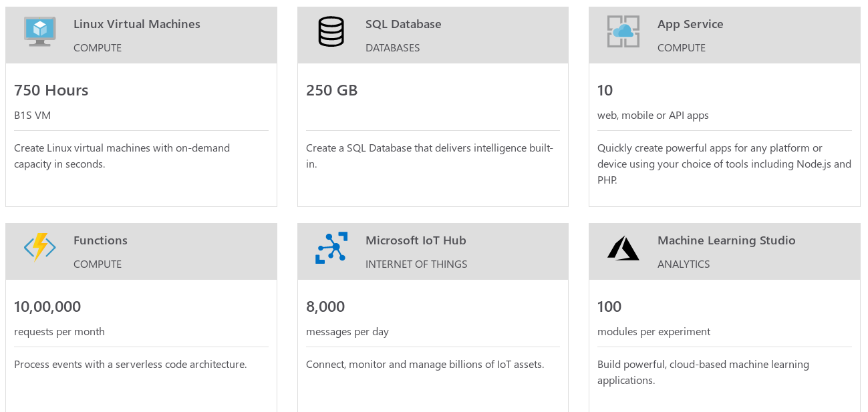Open the Functions title

100,240
